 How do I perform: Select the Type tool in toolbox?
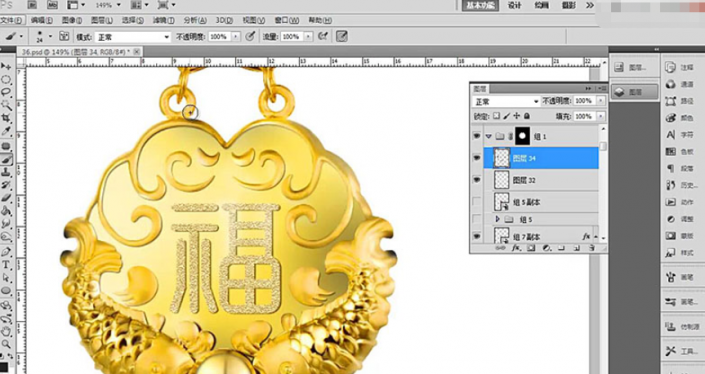coord(6,264)
